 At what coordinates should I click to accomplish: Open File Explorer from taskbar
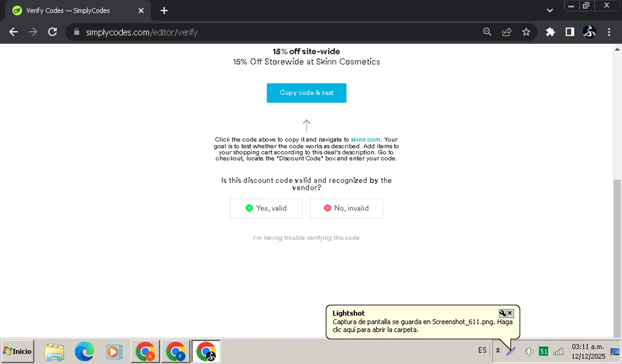54,352
